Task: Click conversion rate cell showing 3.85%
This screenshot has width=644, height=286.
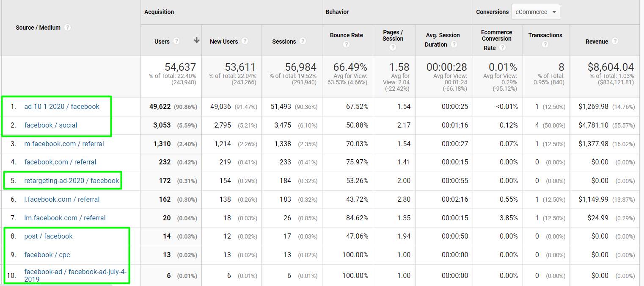Action: (x=509, y=218)
